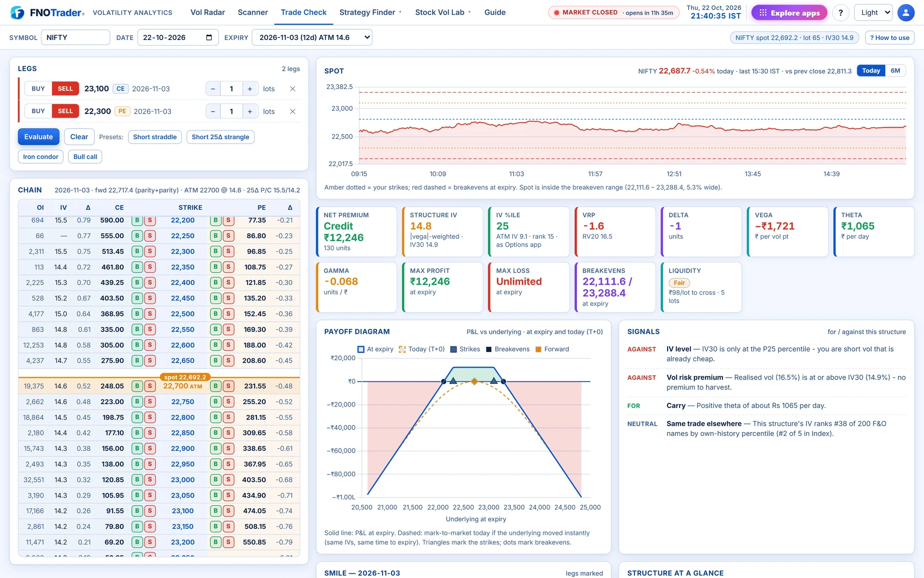Screen dimensions: 924x578
Task: Sell the 22,500 put in the chain
Action: pos(229,314)
